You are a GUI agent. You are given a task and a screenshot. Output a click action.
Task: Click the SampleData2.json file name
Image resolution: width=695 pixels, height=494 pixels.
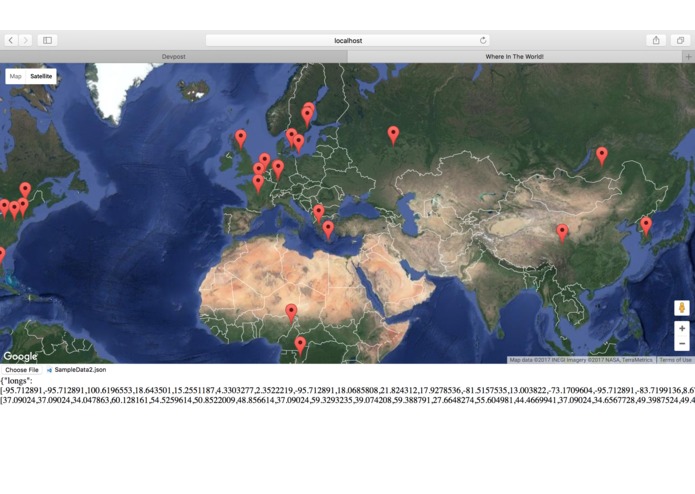point(80,370)
